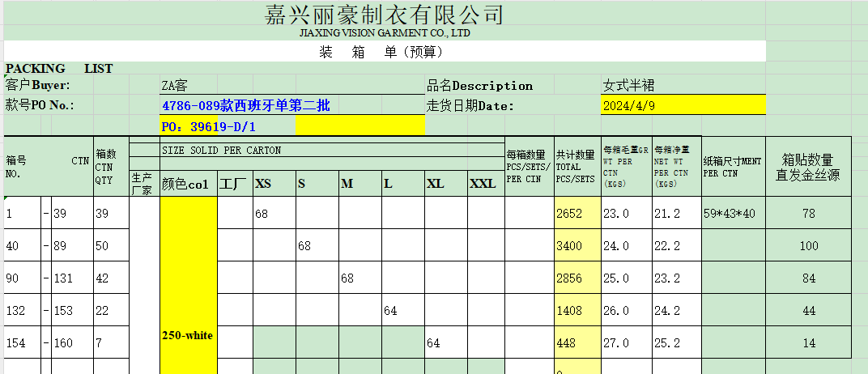Click the blue 4786-089款西班牙单第二批 cell
Screen dimensions: 868x374
[x=245, y=105]
